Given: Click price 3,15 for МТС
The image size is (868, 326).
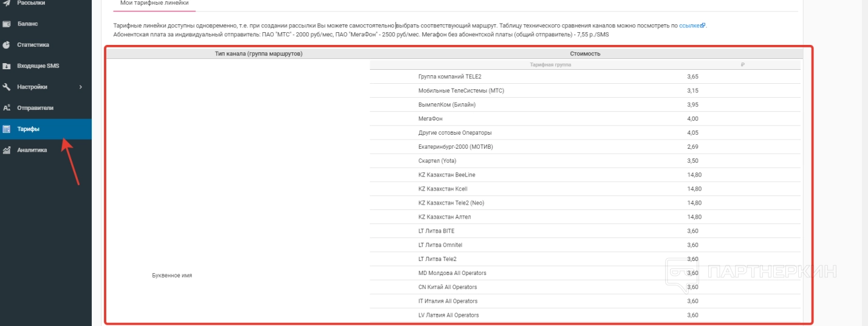Looking at the screenshot, I should coord(692,90).
